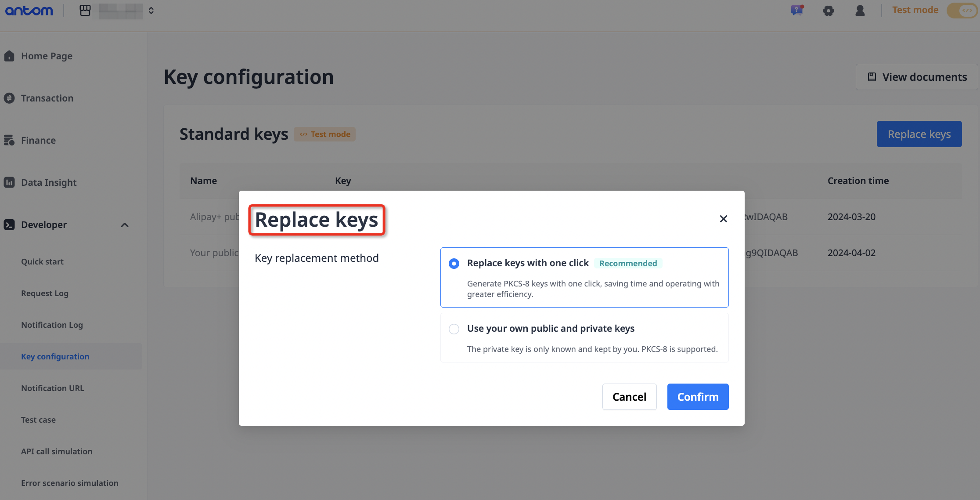Image resolution: width=980 pixels, height=500 pixels.
Task: Toggle the Test mode switch
Action: 962,11
